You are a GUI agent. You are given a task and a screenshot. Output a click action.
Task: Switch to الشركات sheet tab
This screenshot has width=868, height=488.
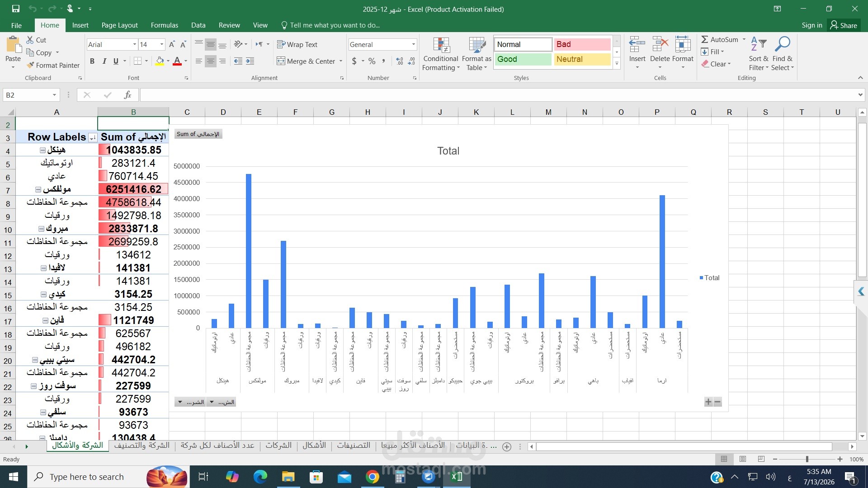(278, 446)
